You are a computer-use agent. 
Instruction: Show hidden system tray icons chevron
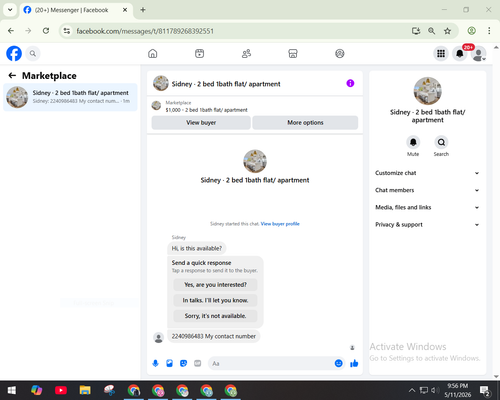point(412,390)
